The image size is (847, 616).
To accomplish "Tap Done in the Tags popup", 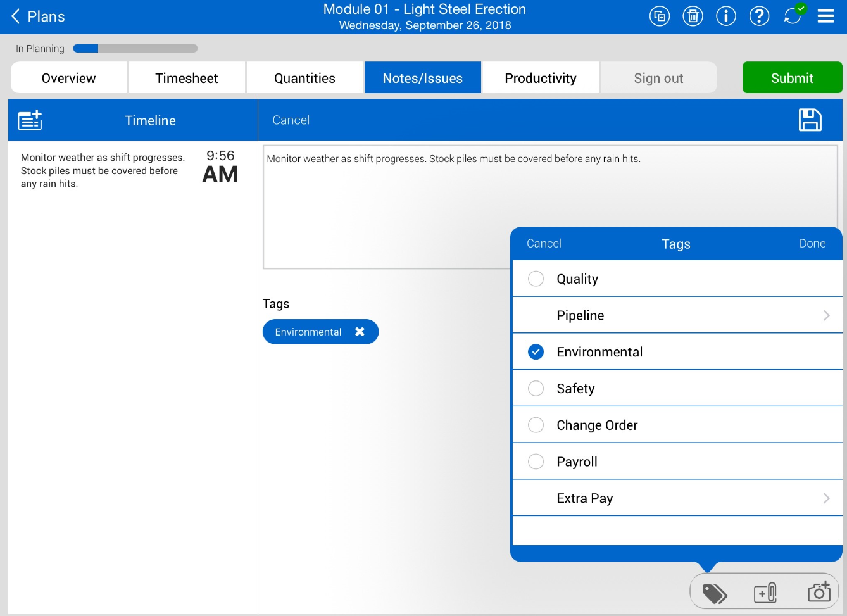I will pos(812,244).
